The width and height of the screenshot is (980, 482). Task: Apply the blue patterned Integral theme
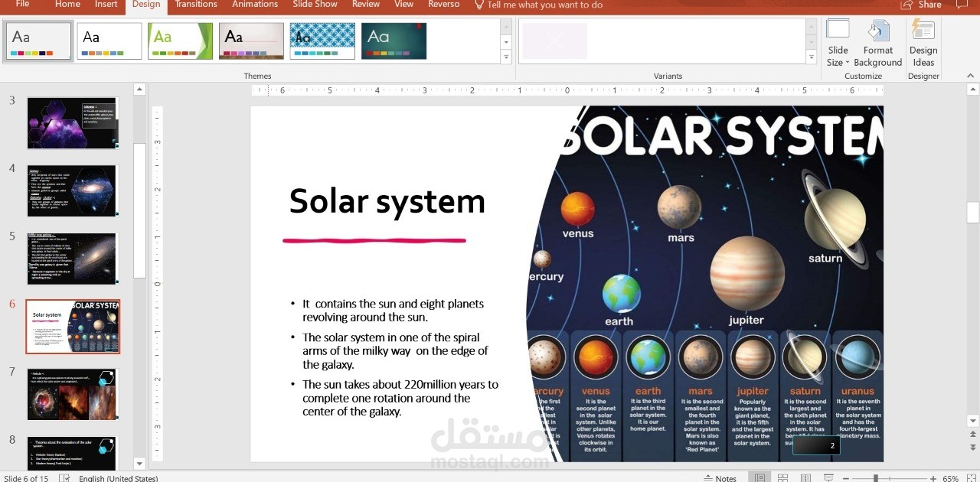coord(322,41)
